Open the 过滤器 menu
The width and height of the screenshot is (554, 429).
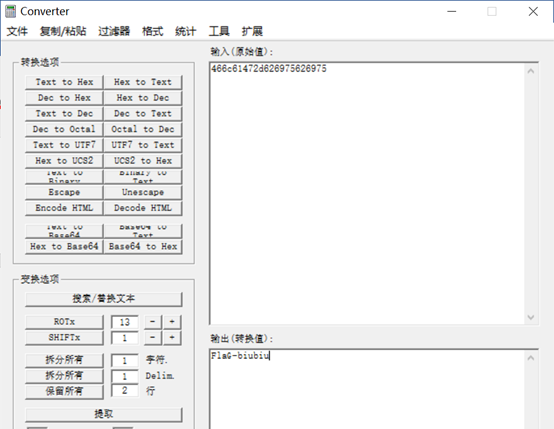(114, 31)
